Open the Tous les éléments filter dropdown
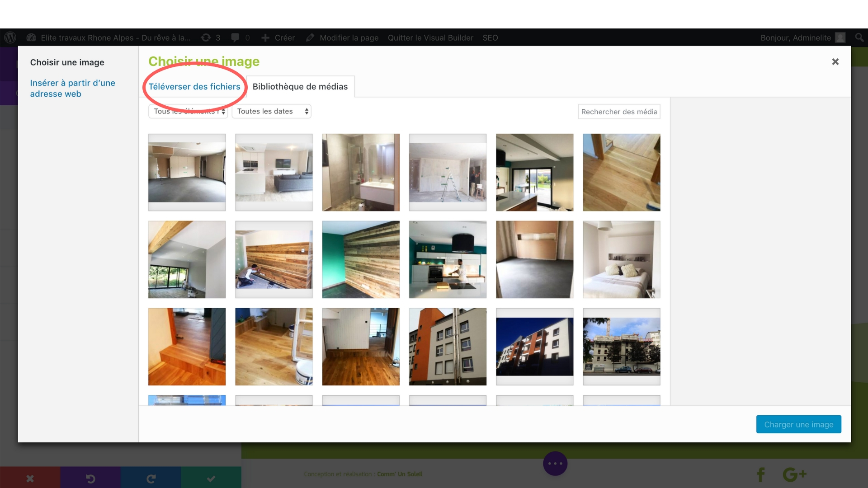Viewport: 868px width, 488px height. point(188,111)
